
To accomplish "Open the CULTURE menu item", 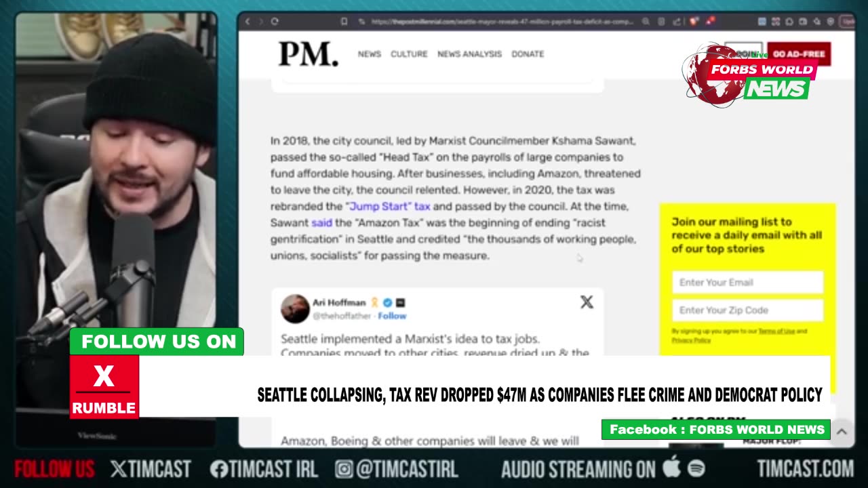I will click(409, 54).
